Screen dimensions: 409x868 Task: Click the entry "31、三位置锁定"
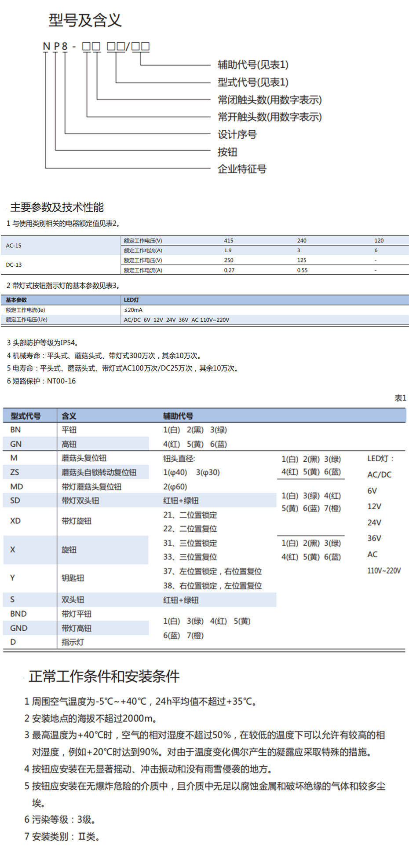click(x=190, y=543)
